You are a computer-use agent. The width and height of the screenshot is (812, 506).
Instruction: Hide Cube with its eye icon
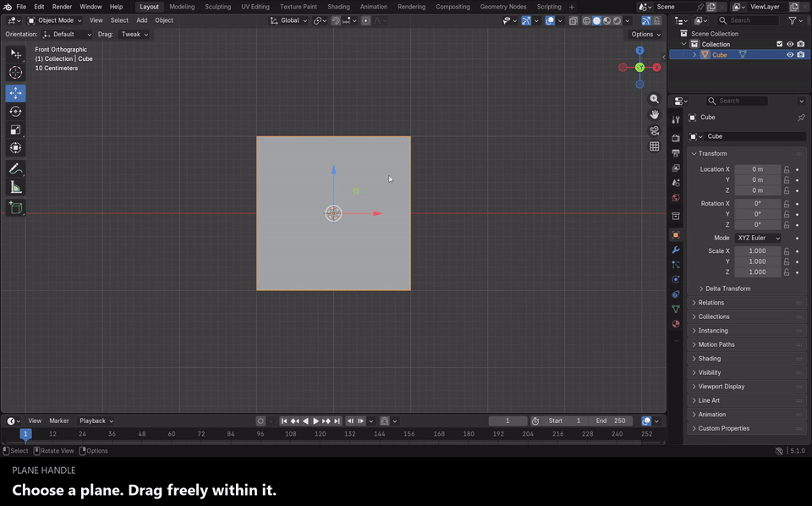[790, 54]
